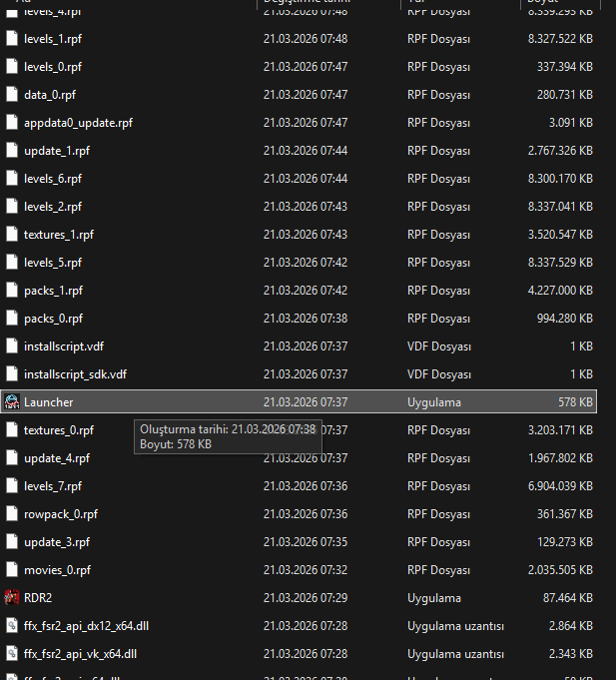
Task: Select the file name appdata0_update.rpf
Action: (x=78, y=123)
